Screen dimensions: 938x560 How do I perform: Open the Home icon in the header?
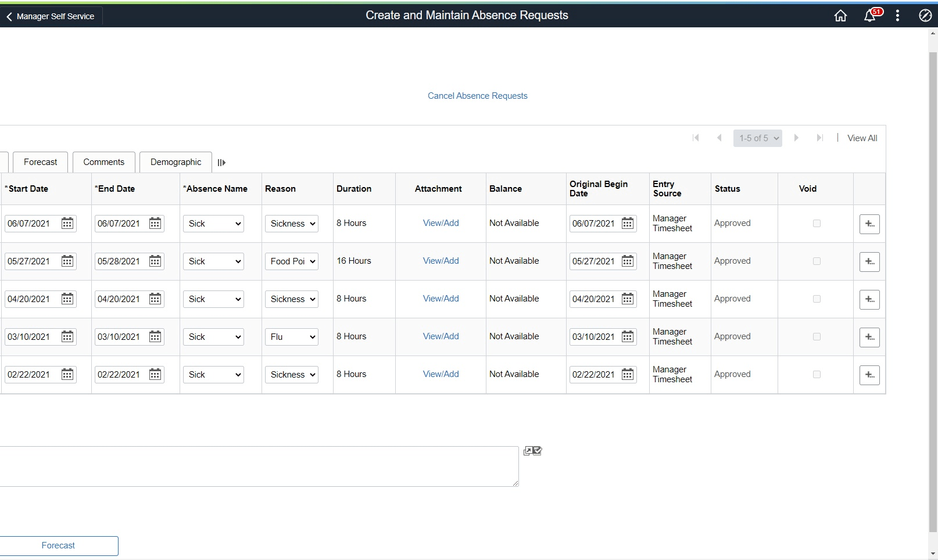[840, 16]
